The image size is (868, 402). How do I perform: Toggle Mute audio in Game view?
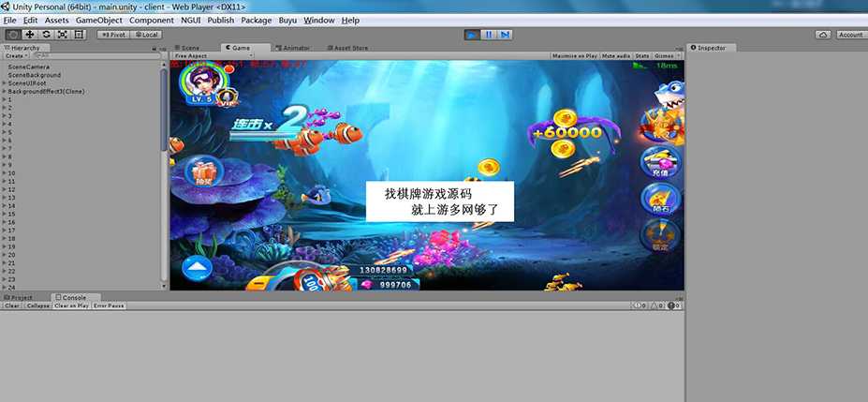[x=616, y=56]
